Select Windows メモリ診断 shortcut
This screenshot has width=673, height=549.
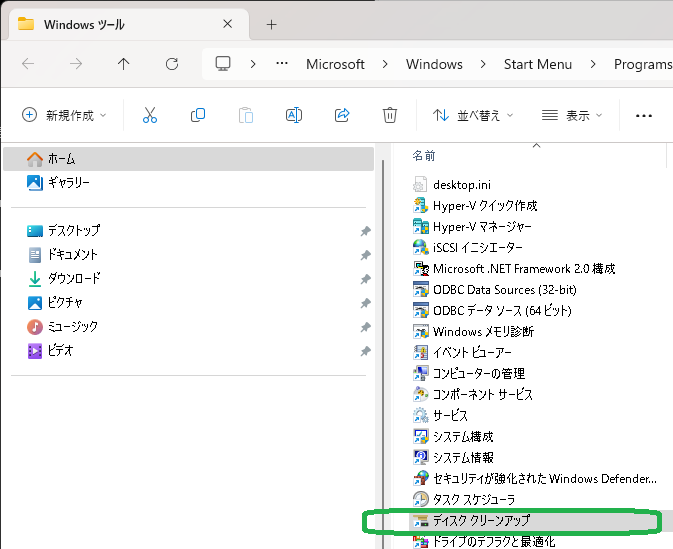[x=473, y=331]
